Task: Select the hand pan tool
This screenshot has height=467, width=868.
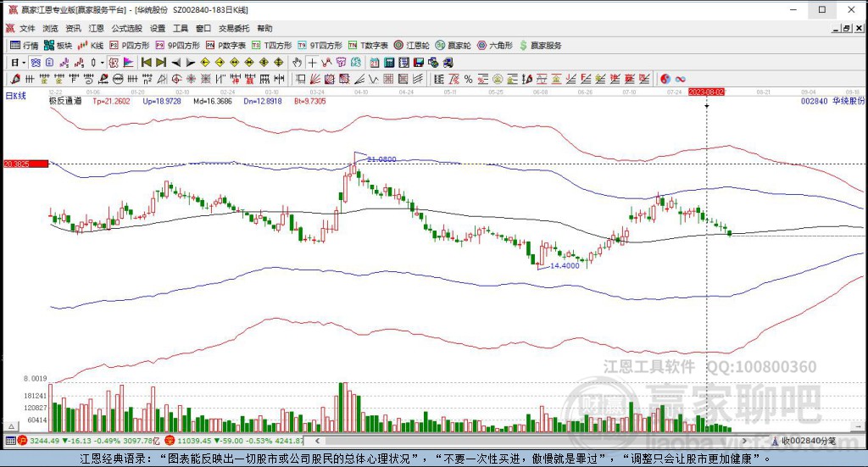Action: (x=297, y=63)
